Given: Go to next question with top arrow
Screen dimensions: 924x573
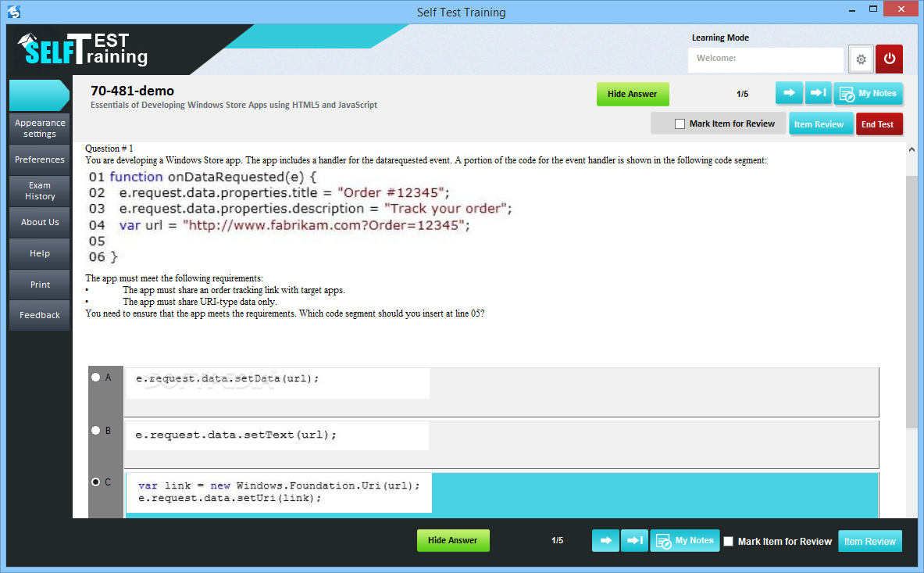Looking at the screenshot, I should pyautogui.click(x=789, y=93).
